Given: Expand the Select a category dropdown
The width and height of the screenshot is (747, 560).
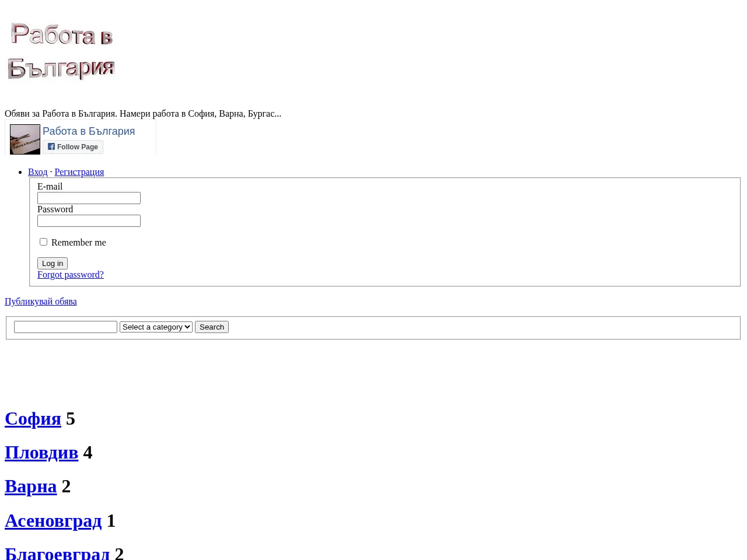Looking at the screenshot, I should pos(156,327).
